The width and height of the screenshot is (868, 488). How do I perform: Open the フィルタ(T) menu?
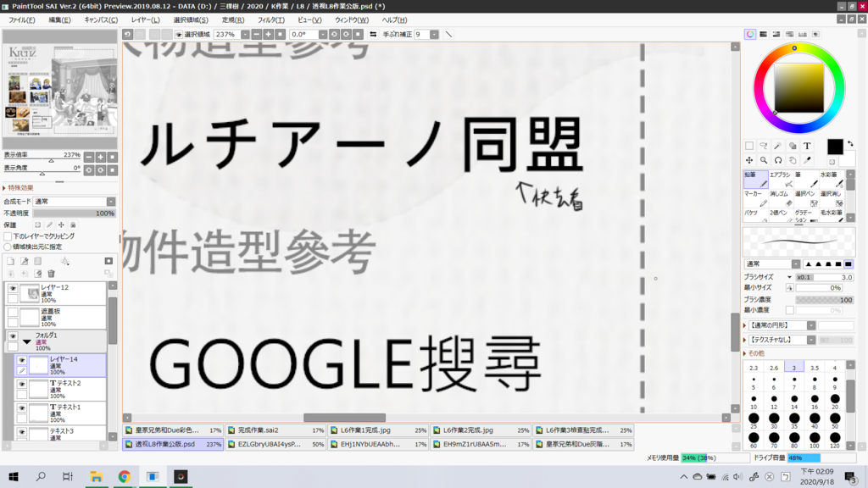pyautogui.click(x=271, y=20)
